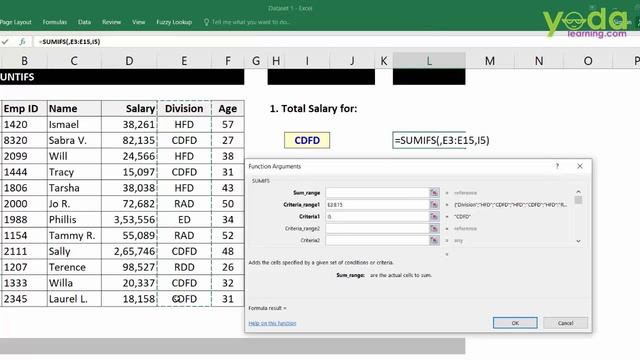
Task: Click the Emp ID header cell
Action: pyautogui.click(x=24, y=109)
